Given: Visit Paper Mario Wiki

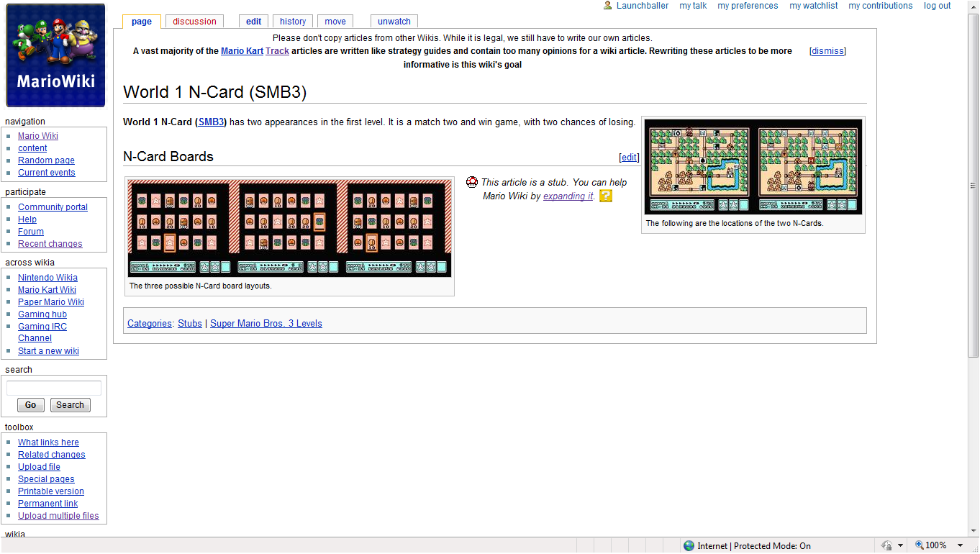Looking at the screenshot, I should (x=51, y=302).
